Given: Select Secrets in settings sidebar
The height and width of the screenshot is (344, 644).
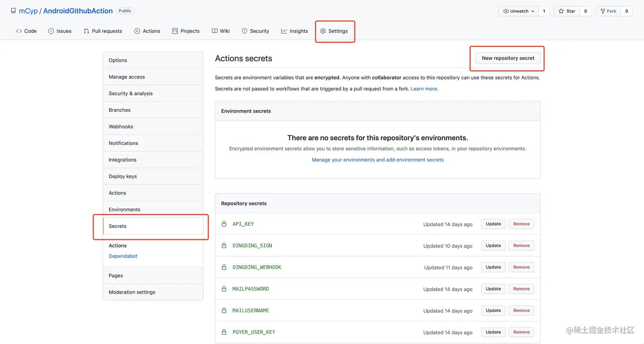Looking at the screenshot, I should point(153,226).
